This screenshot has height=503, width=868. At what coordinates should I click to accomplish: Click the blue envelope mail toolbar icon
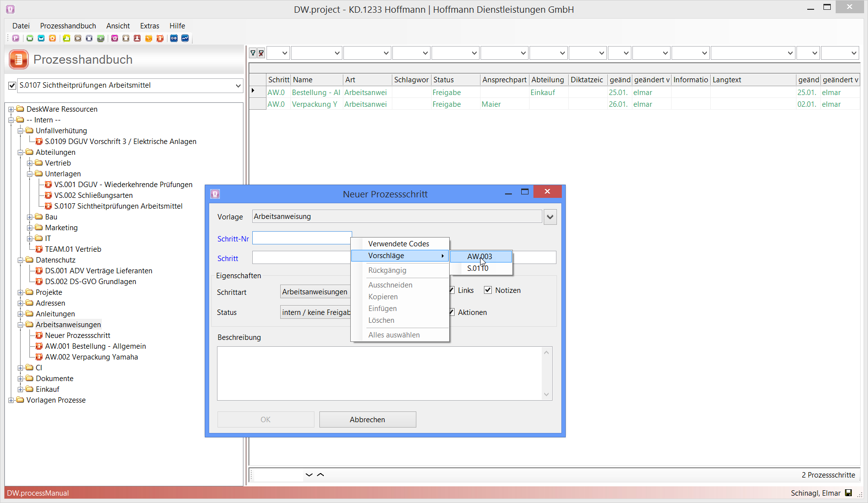tap(41, 38)
